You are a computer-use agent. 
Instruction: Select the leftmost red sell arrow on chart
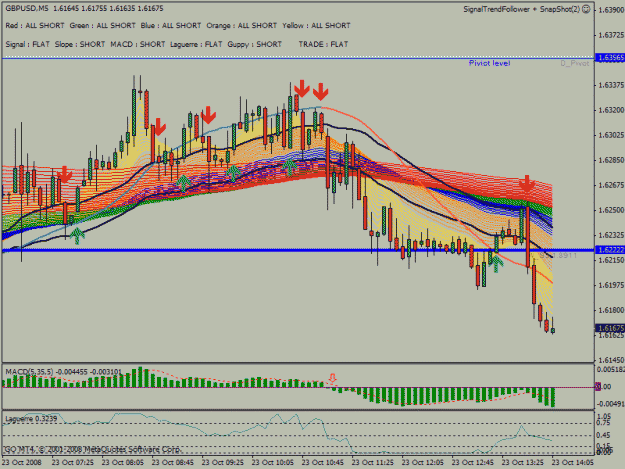(x=65, y=175)
